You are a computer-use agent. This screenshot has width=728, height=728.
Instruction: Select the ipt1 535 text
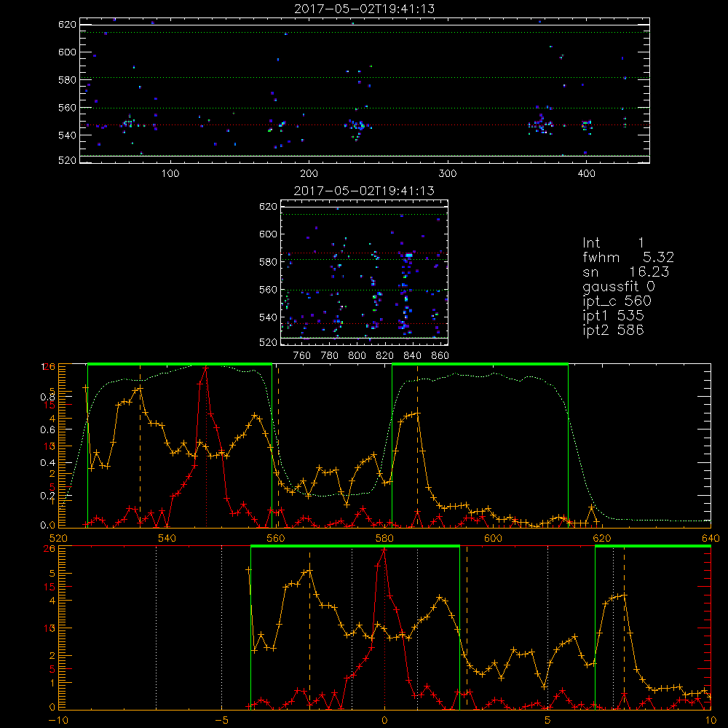[613, 316]
